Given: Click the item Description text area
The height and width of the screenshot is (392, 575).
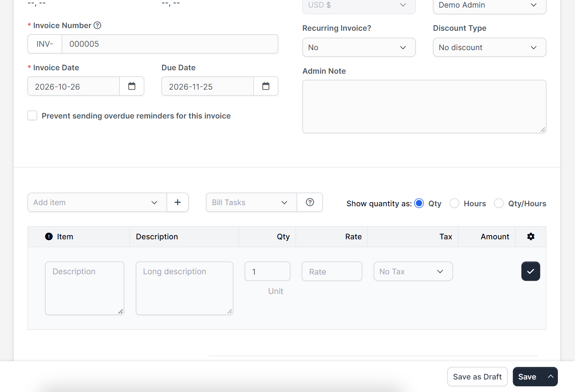Looking at the screenshot, I should point(85,288).
